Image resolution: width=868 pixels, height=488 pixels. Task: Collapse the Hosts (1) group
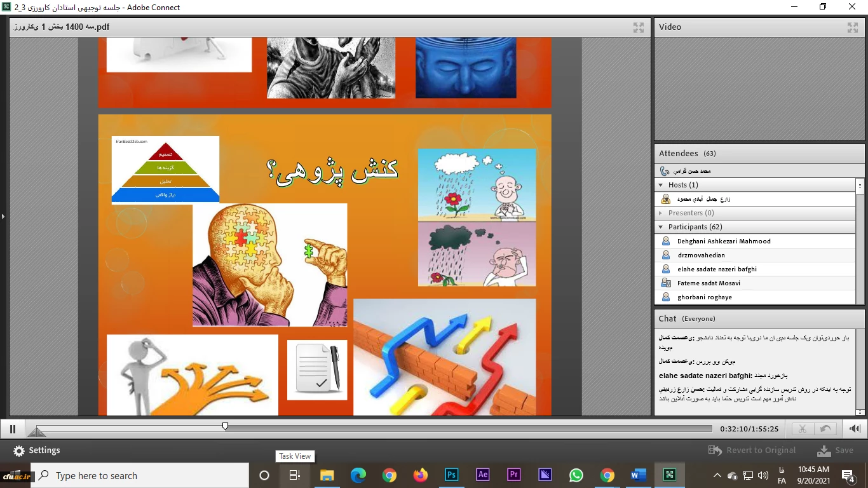(661, 185)
